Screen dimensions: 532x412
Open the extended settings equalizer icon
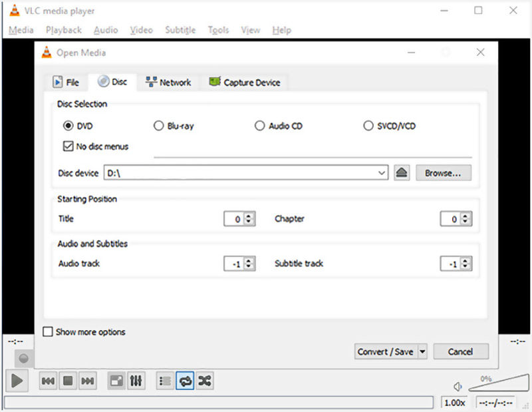(136, 381)
